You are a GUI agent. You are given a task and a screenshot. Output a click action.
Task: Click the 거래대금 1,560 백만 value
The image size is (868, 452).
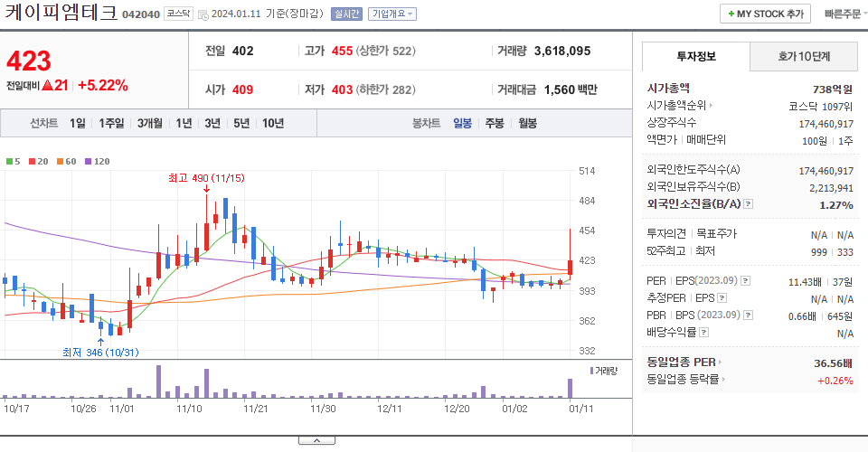(571, 89)
